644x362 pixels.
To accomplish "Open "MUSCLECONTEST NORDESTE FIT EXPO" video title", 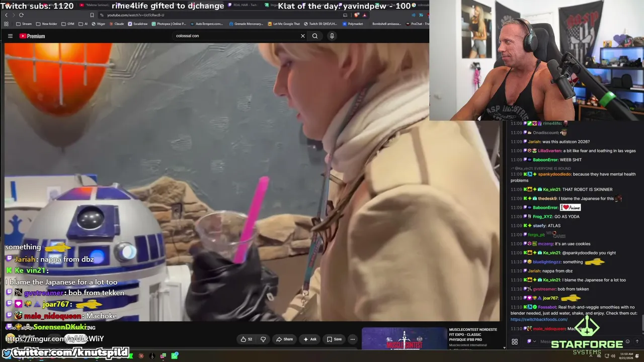I will pos(473,335).
